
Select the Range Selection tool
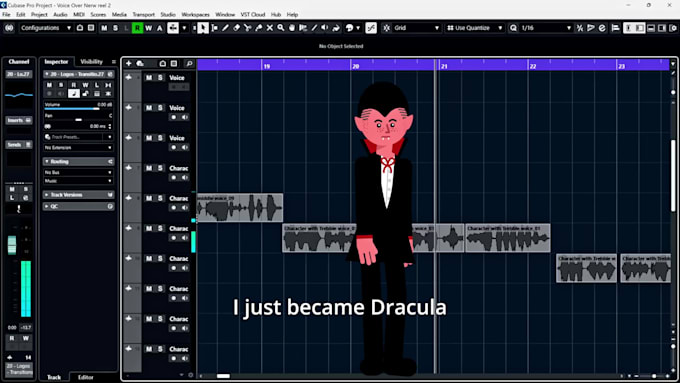[214, 28]
